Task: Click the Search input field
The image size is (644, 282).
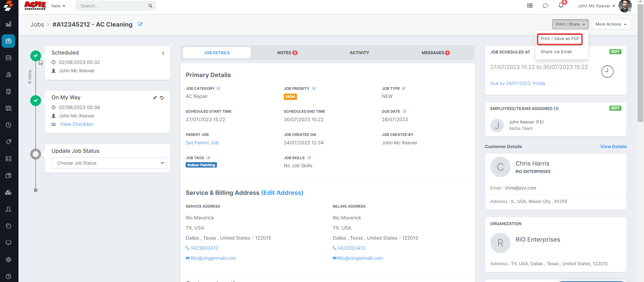Action: 113,6
